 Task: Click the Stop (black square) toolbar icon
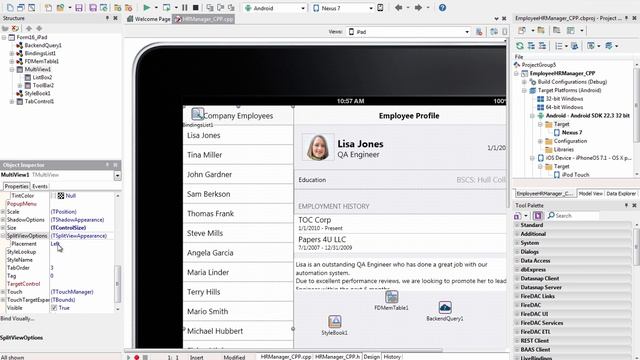(196, 7)
